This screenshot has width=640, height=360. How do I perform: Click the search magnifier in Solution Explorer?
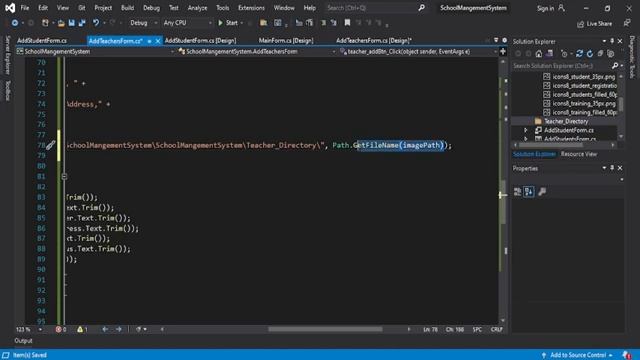click(x=615, y=66)
